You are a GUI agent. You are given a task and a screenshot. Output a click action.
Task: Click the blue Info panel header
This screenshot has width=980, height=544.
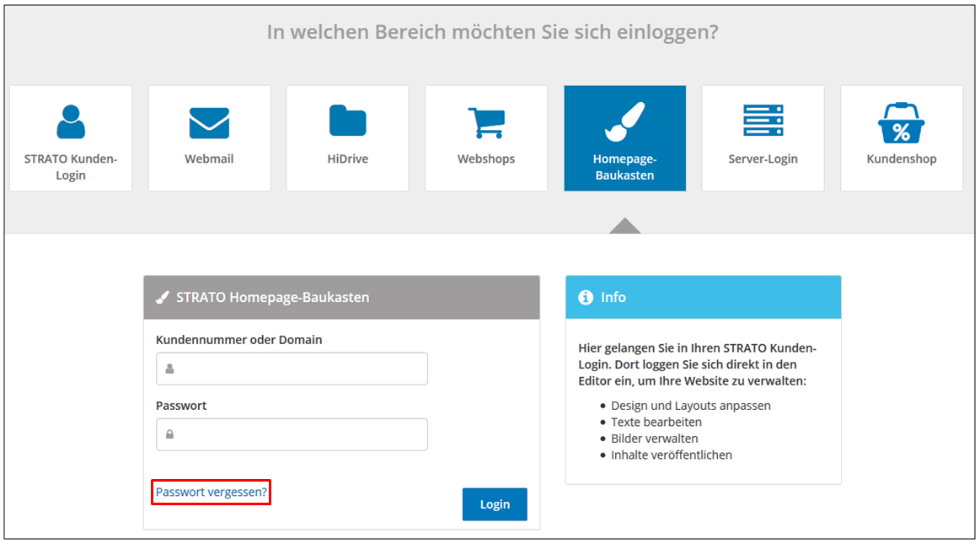click(x=704, y=297)
